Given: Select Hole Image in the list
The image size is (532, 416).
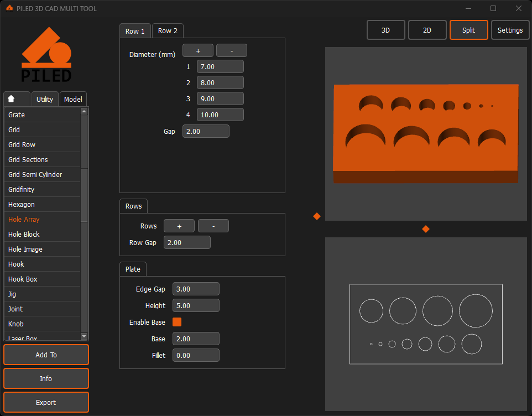Looking at the screenshot, I should pyautogui.click(x=42, y=249).
